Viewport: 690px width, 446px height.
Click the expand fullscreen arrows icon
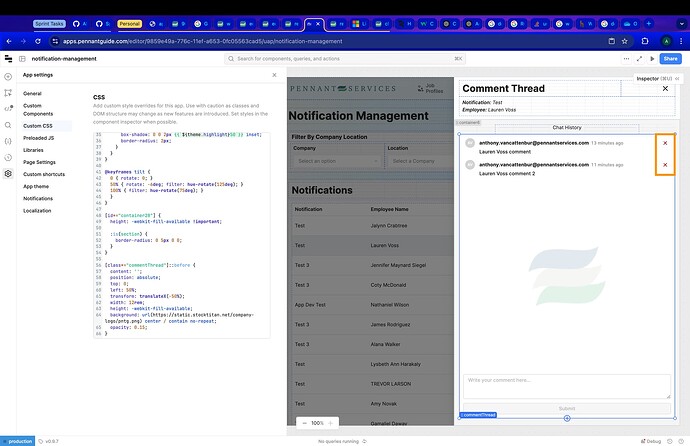639,58
